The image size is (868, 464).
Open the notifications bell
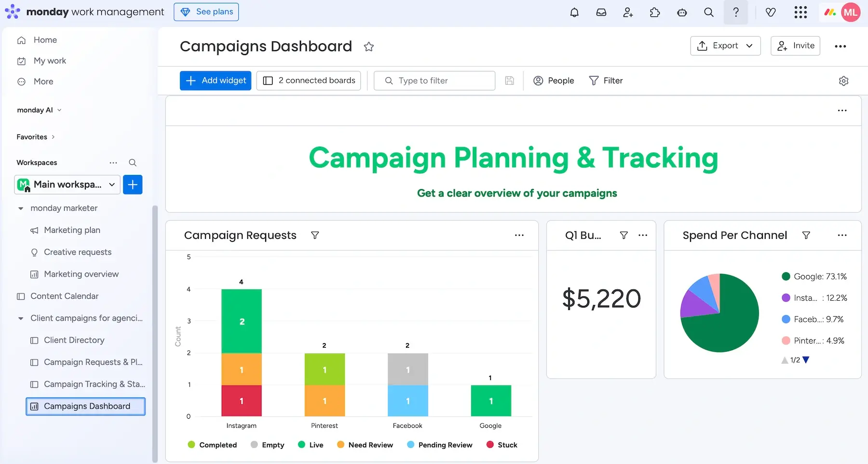point(574,13)
